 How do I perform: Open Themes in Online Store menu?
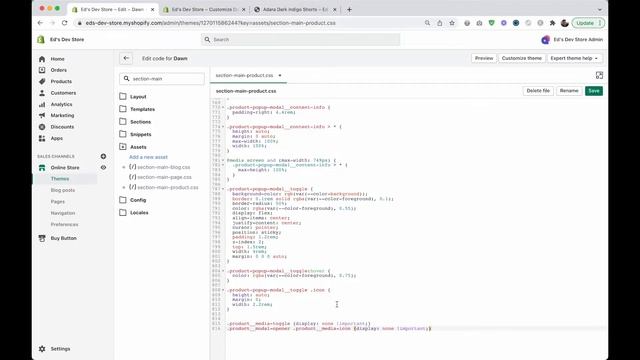click(x=60, y=179)
